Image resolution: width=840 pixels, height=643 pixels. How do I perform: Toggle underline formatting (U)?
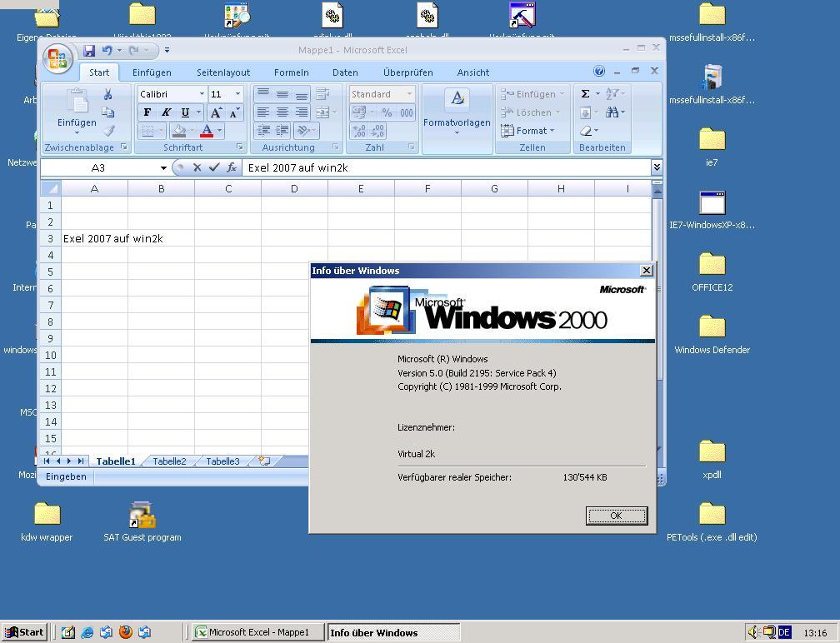pos(184,112)
